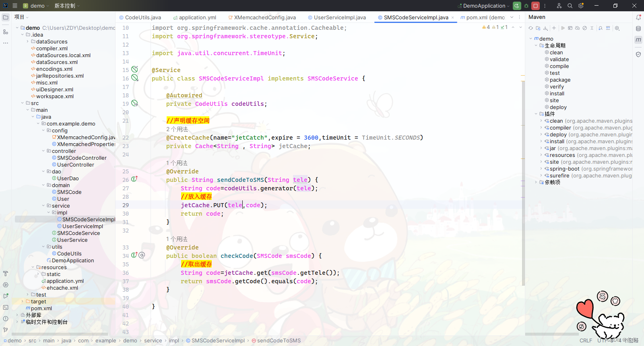Show the hidden editor tabs dropdown
This screenshot has width=644, height=346.
click(x=512, y=17)
